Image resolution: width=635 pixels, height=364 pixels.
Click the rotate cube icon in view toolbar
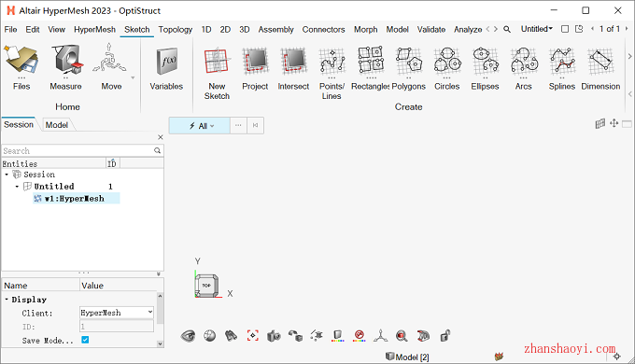click(295, 336)
